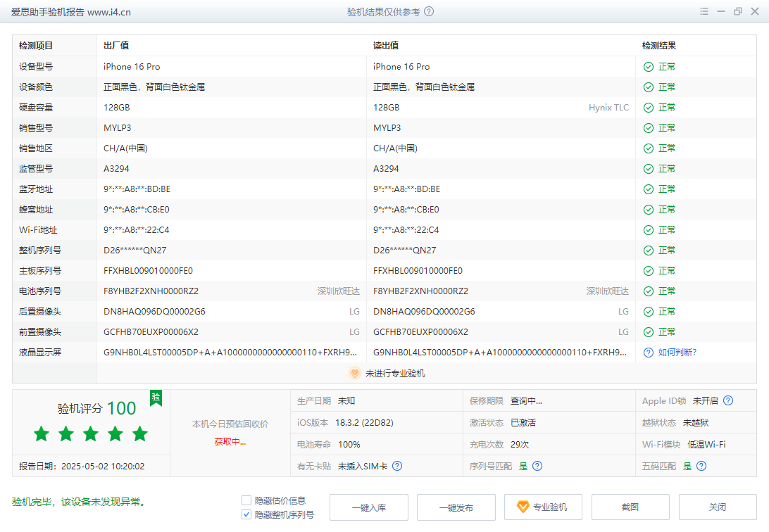Click the 验机评分 100 score
The height and width of the screenshot is (532, 769).
[96, 409]
